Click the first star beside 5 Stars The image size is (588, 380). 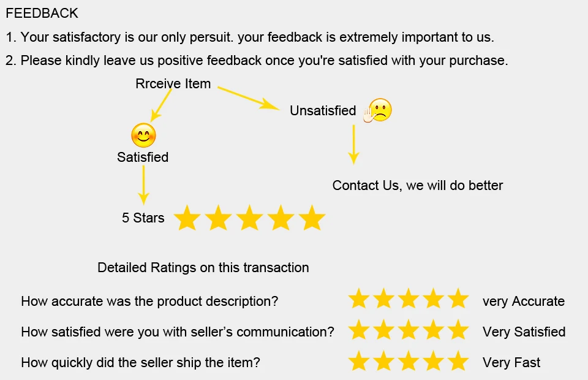(187, 218)
